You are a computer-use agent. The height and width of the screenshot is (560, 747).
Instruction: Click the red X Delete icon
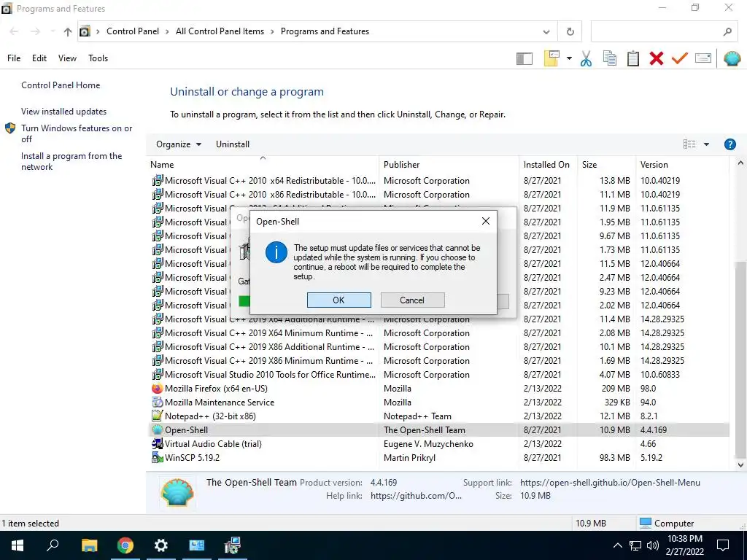click(656, 58)
